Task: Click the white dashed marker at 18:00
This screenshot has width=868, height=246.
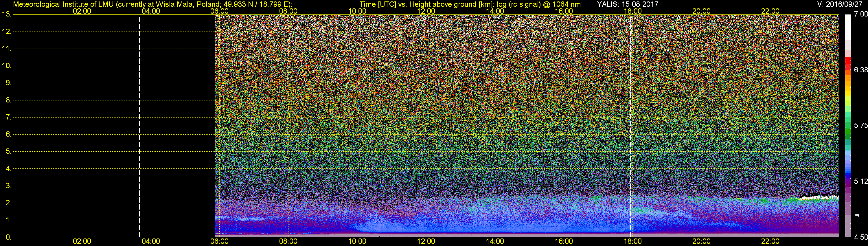Action: click(630, 126)
